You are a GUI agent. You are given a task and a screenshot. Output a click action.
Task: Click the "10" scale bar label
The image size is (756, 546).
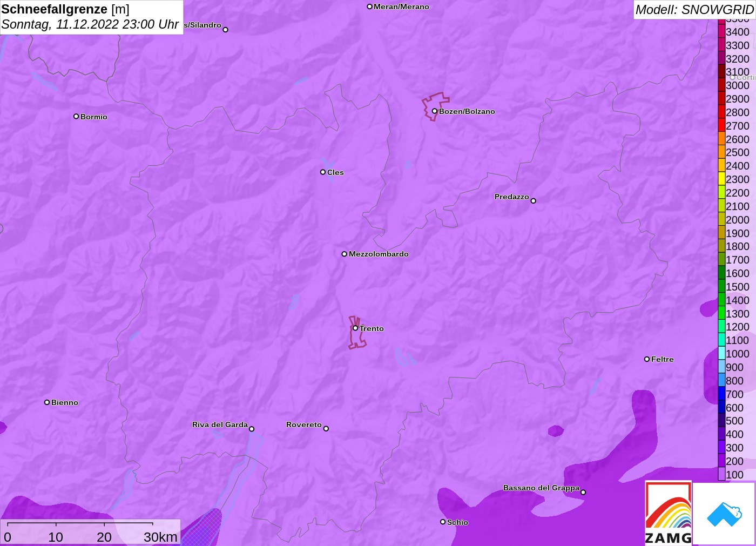coord(56,537)
